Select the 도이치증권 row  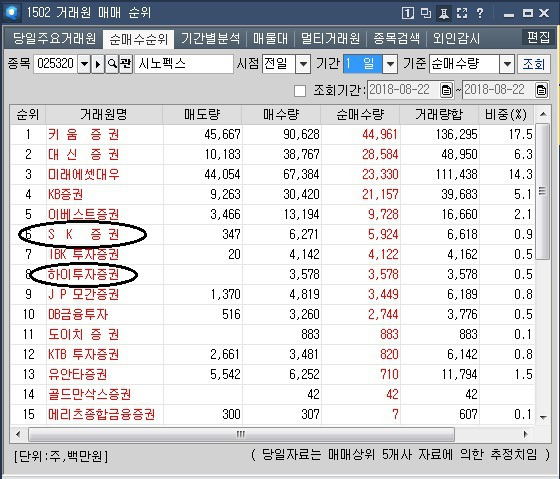pyautogui.click(x=272, y=335)
